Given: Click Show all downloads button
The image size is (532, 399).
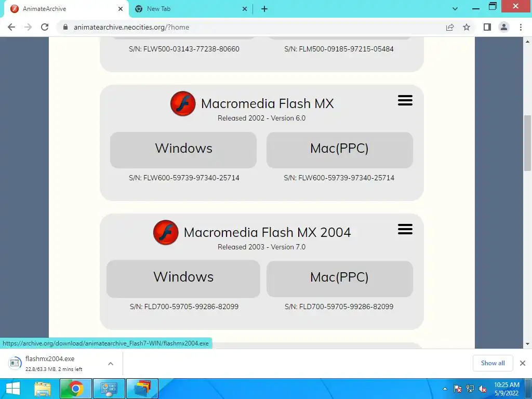Looking at the screenshot, I should (493, 363).
